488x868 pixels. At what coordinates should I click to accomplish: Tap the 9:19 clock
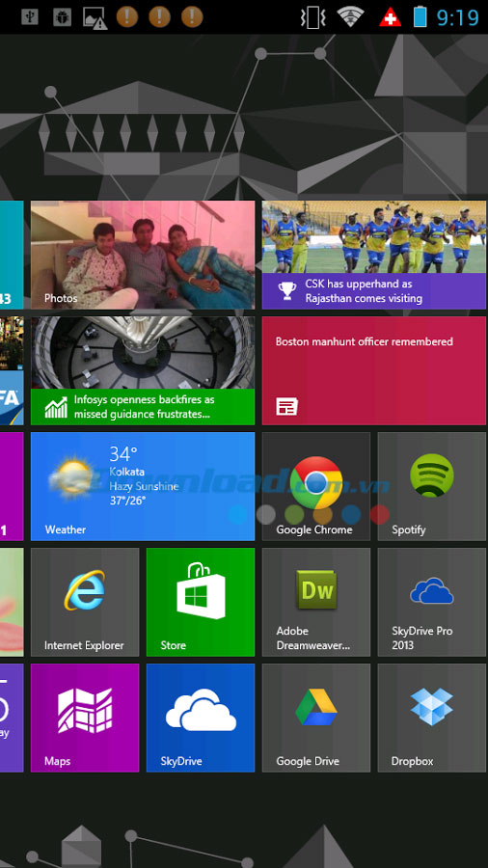tap(457, 17)
